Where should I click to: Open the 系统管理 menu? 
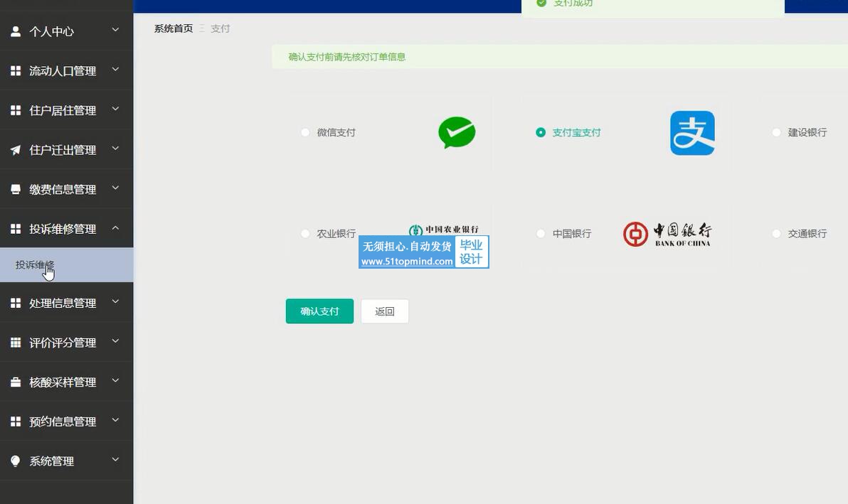point(67,461)
